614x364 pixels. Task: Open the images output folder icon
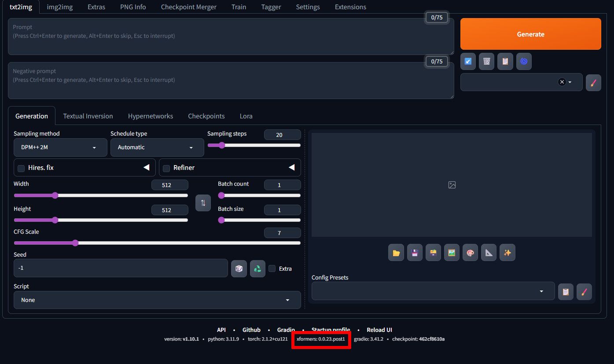click(x=396, y=253)
